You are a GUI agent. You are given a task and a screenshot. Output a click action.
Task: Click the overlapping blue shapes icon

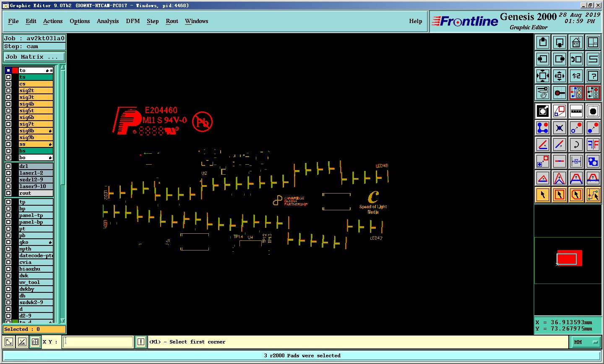pyautogui.click(x=593, y=161)
